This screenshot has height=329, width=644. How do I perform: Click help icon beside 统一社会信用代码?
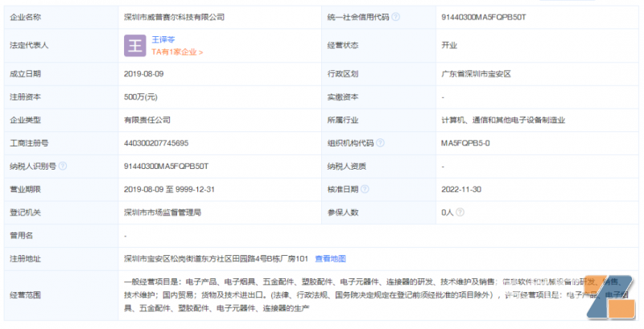tap(396, 16)
